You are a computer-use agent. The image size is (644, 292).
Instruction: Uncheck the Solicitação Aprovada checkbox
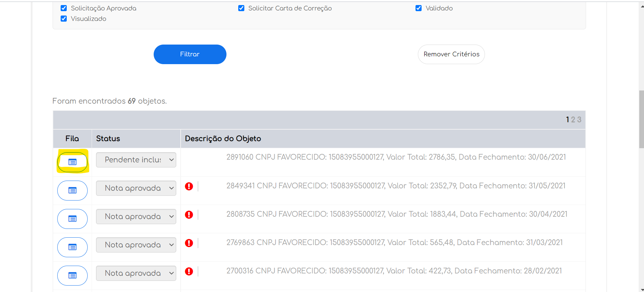tap(64, 8)
